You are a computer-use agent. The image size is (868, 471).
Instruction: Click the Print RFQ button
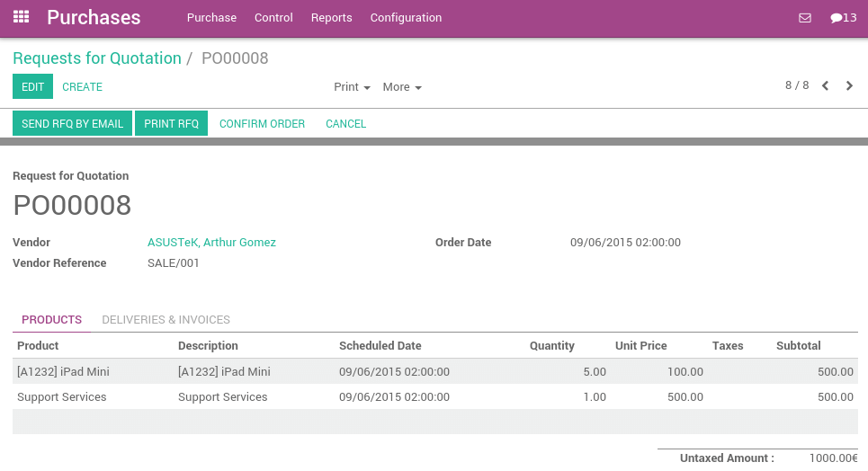[171, 124]
